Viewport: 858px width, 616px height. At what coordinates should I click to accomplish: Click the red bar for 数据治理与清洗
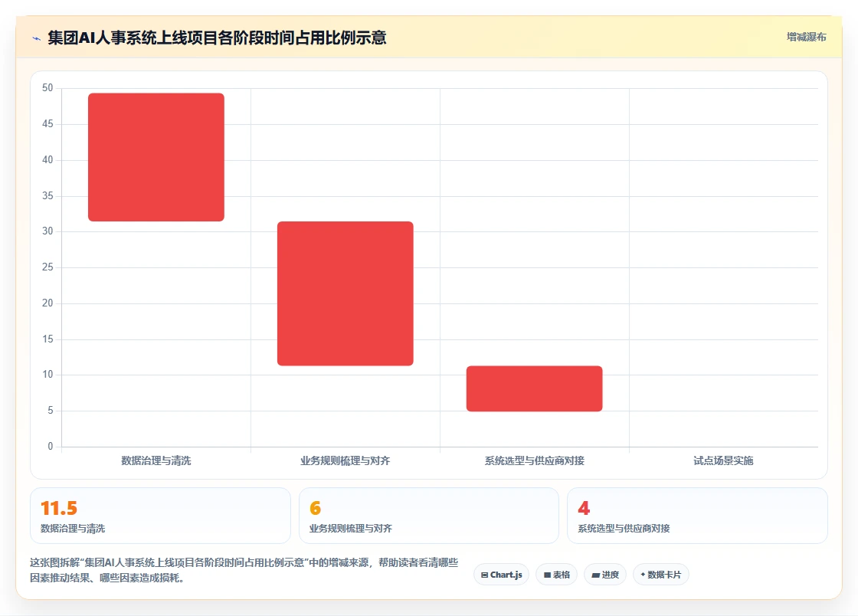pos(156,157)
